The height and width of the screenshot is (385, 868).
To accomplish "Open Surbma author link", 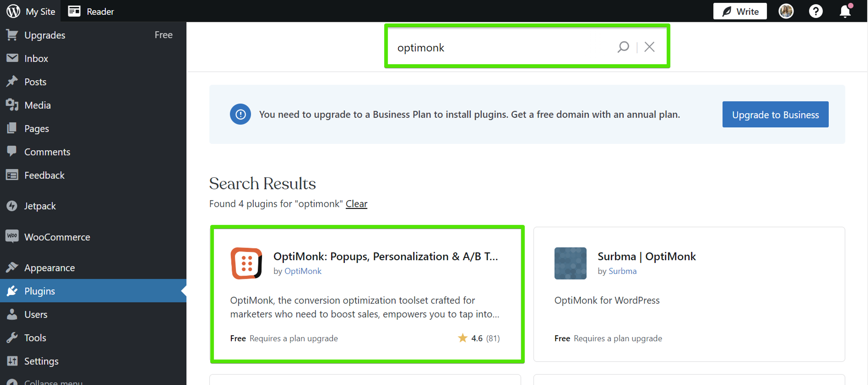I will tap(622, 271).
